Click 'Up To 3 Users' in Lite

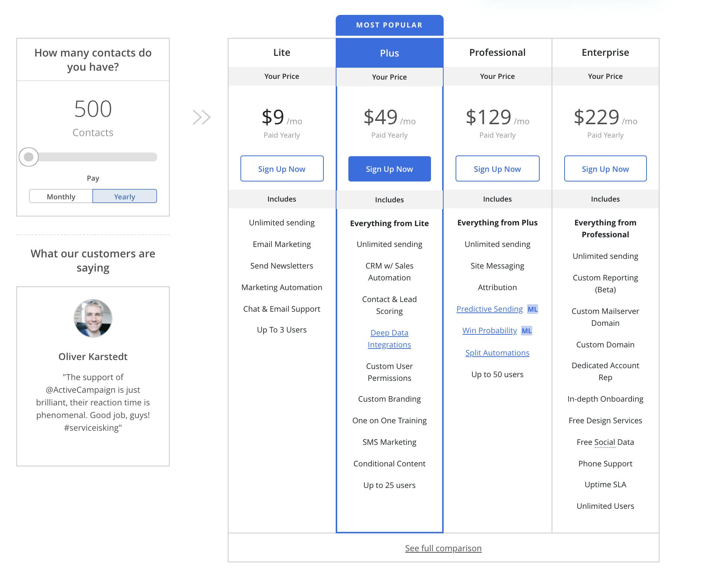(282, 330)
